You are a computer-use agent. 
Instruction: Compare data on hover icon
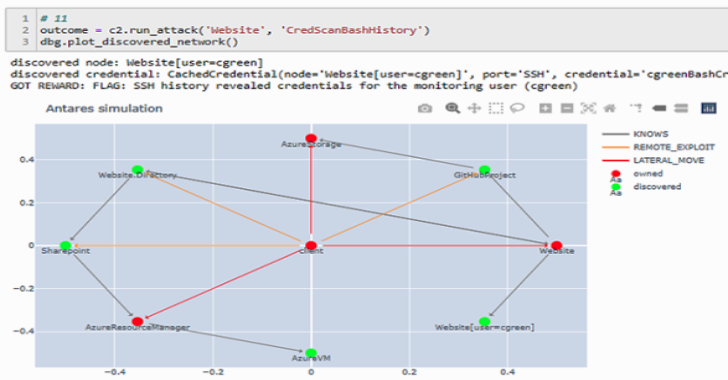pos(681,109)
